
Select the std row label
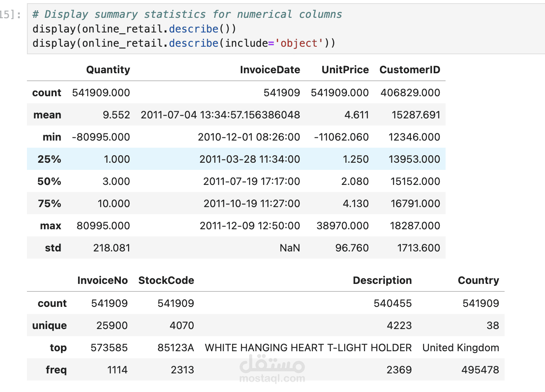tap(53, 248)
